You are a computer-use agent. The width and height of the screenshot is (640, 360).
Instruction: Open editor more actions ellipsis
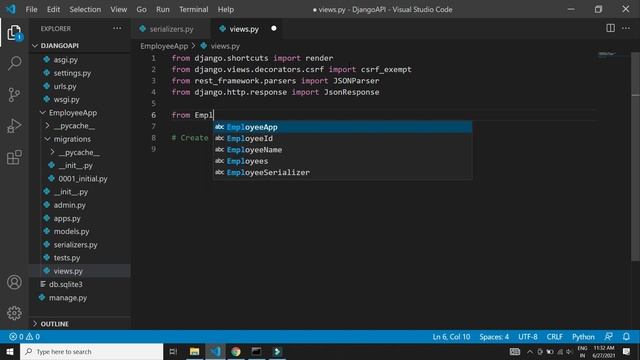(x=626, y=28)
